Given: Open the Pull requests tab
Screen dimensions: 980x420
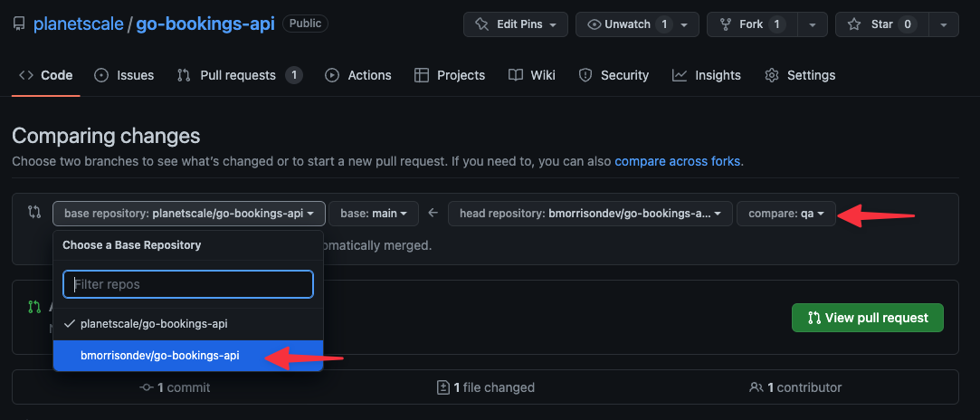Looking at the screenshot, I should [240, 76].
